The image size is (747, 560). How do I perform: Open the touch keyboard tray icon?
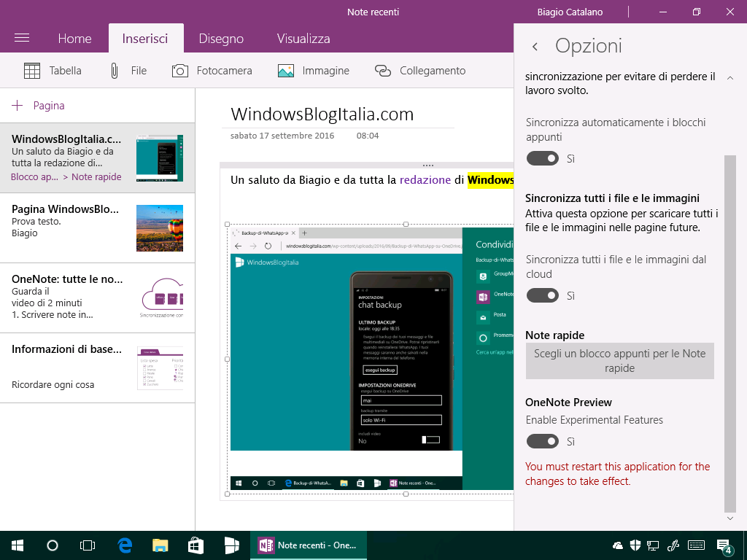point(697,545)
